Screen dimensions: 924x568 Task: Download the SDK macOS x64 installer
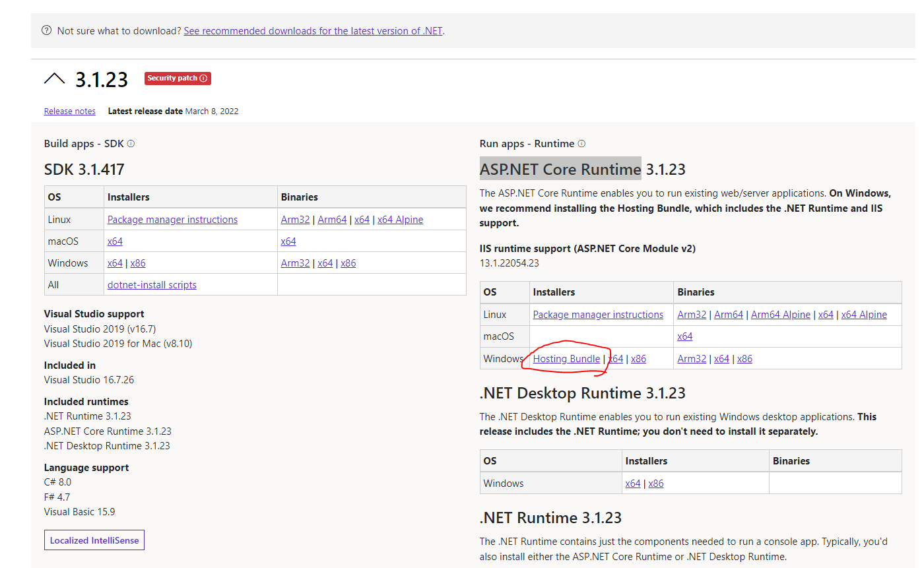115,241
